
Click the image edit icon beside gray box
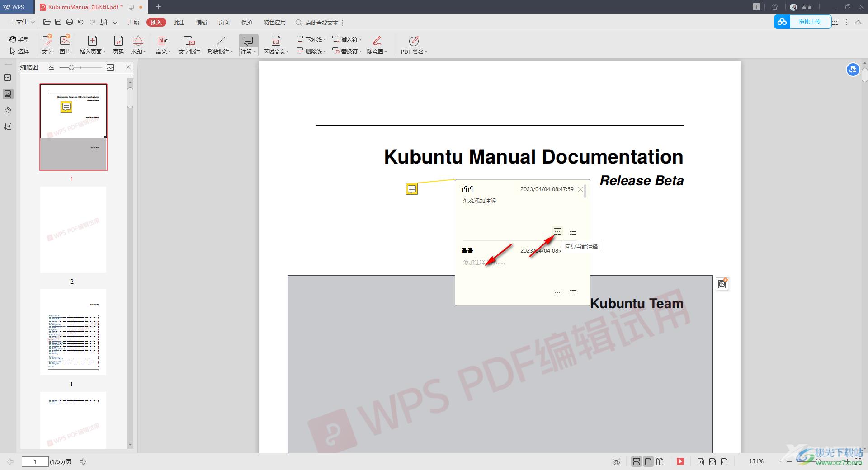point(722,284)
